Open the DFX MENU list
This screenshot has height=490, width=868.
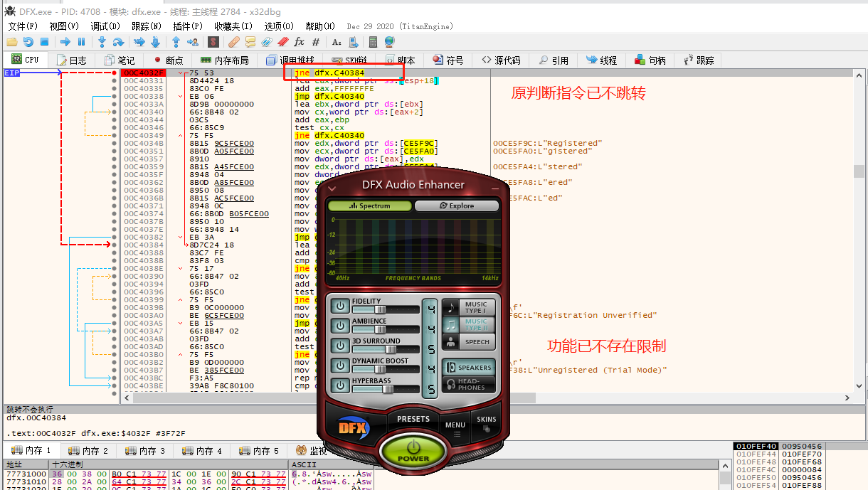(x=455, y=428)
